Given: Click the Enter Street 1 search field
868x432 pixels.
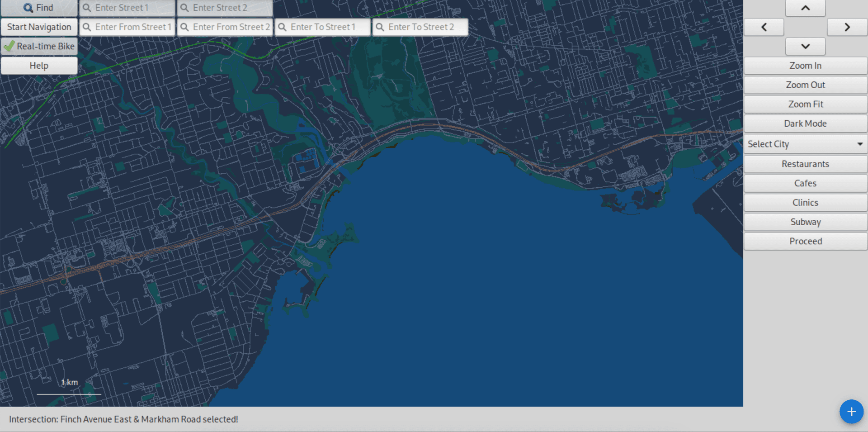Looking at the screenshot, I should [127, 8].
